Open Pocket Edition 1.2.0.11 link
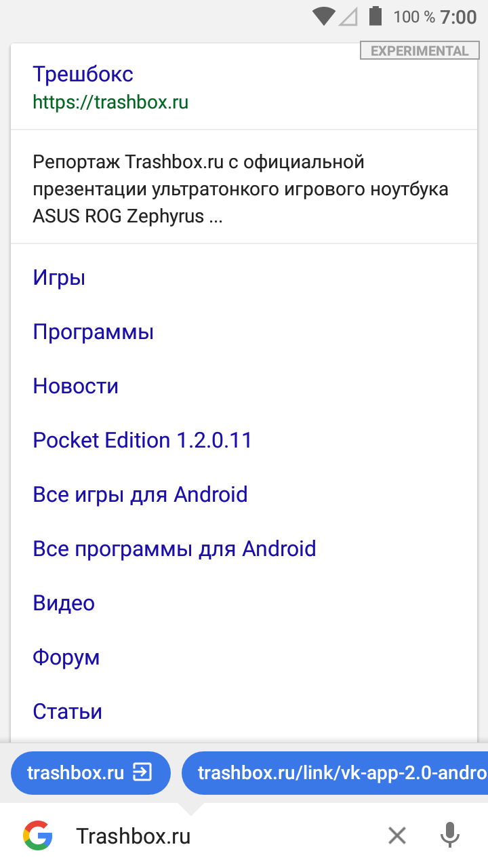Screen dimensions: 488x868 tap(142, 441)
